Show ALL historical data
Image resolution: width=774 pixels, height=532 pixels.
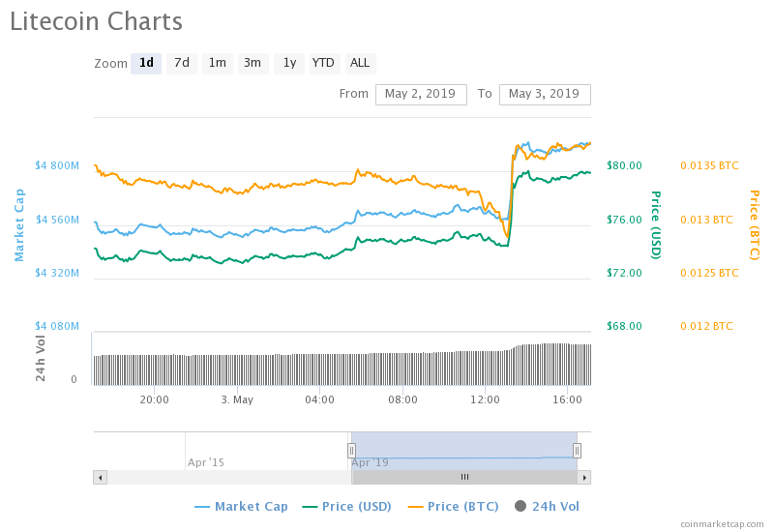(360, 64)
